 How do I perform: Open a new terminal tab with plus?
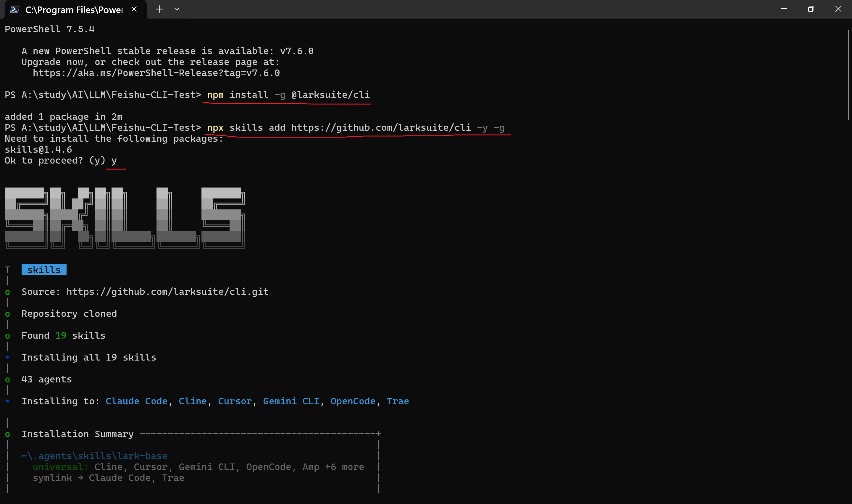(x=159, y=9)
